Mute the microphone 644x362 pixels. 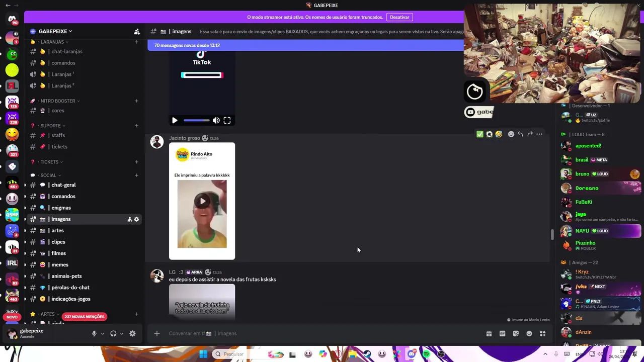point(94,333)
